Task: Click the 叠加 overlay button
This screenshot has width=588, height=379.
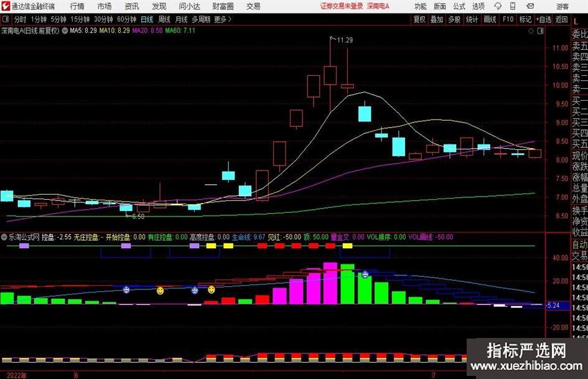Action: coord(437,19)
